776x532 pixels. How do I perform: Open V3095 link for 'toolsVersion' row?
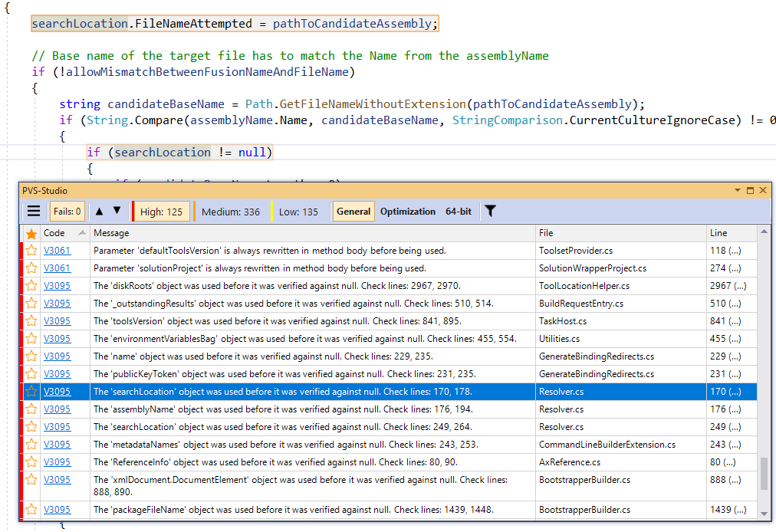[57, 320]
